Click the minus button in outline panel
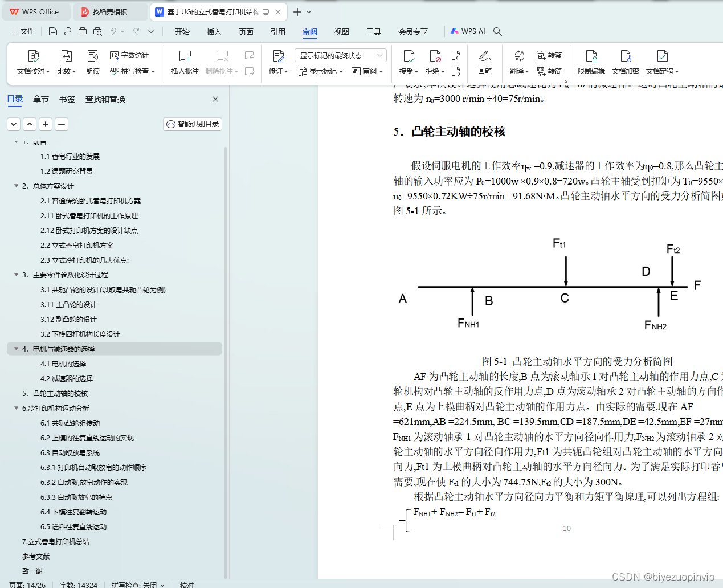This screenshot has width=723, height=588. (x=62, y=124)
